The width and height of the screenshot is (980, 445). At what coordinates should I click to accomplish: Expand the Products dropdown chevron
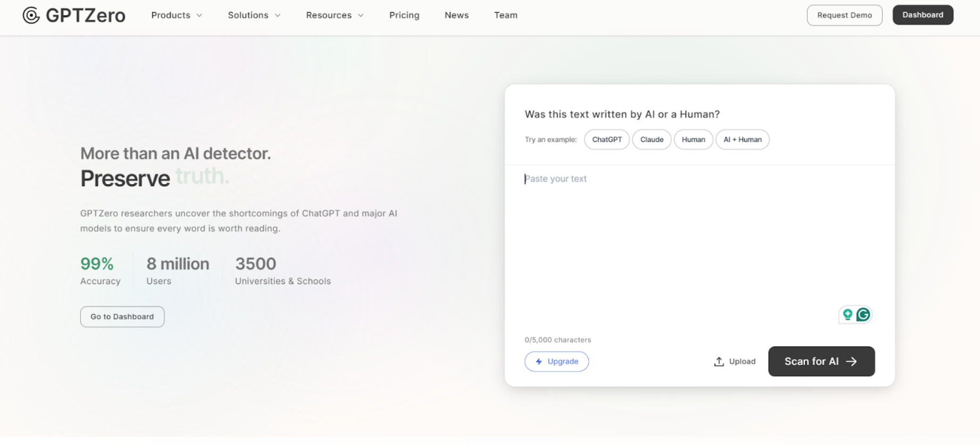(x=199, y=15)
